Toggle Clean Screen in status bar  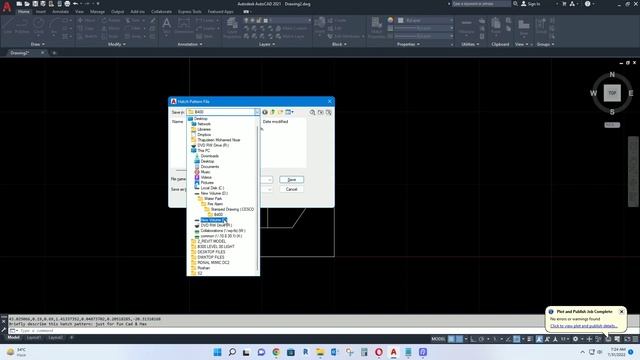click(627, 339)
